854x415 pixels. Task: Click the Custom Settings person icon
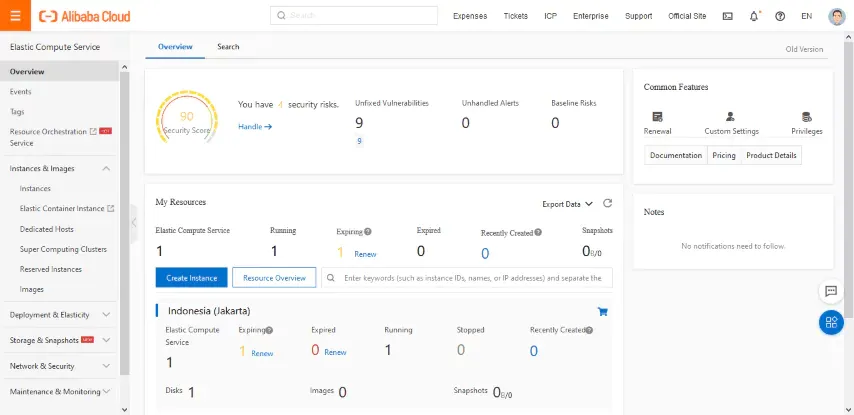point(730,117)
